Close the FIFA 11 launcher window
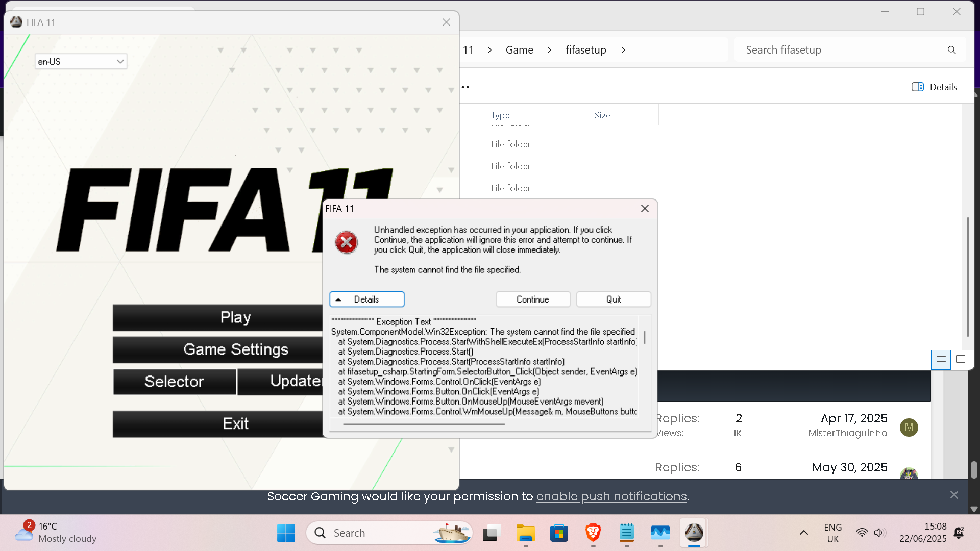Image resolution: width=980 pixels, height=551 pixels. coord(446,22)
